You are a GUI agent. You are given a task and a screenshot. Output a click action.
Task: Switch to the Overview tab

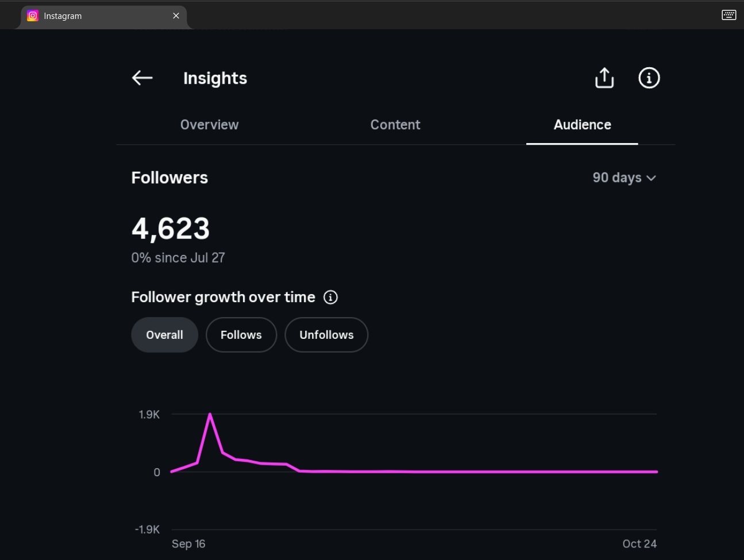(x=209, y=125)
